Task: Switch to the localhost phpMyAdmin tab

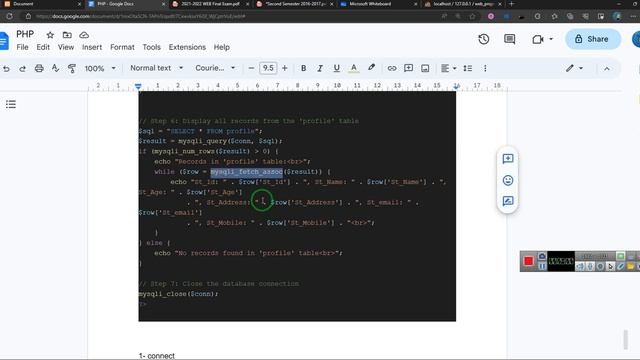Action: (x=463, y=4)
